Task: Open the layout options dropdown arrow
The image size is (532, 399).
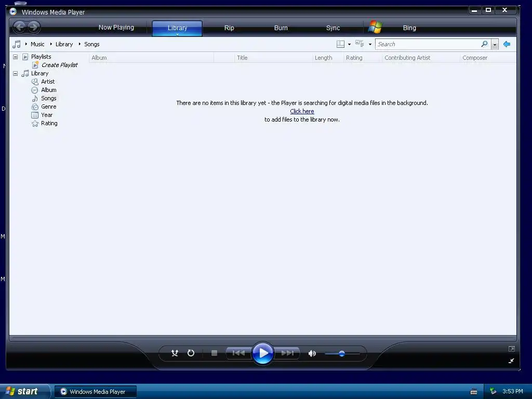Action: click(350, 45)
